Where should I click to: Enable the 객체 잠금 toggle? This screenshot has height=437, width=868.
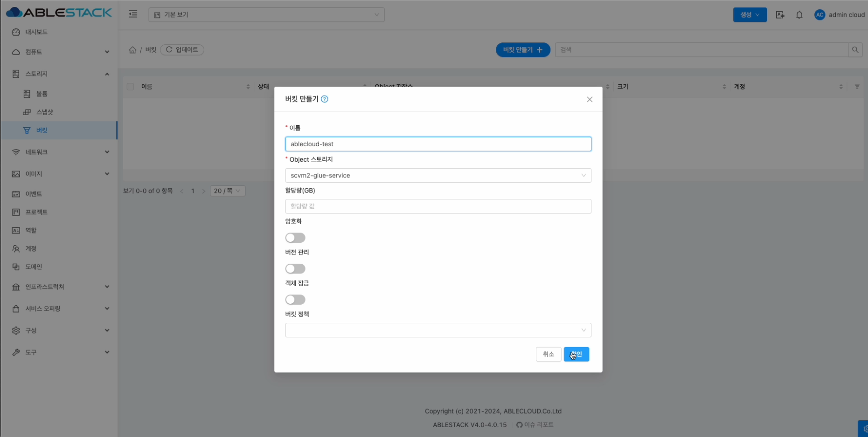point(295,300)
